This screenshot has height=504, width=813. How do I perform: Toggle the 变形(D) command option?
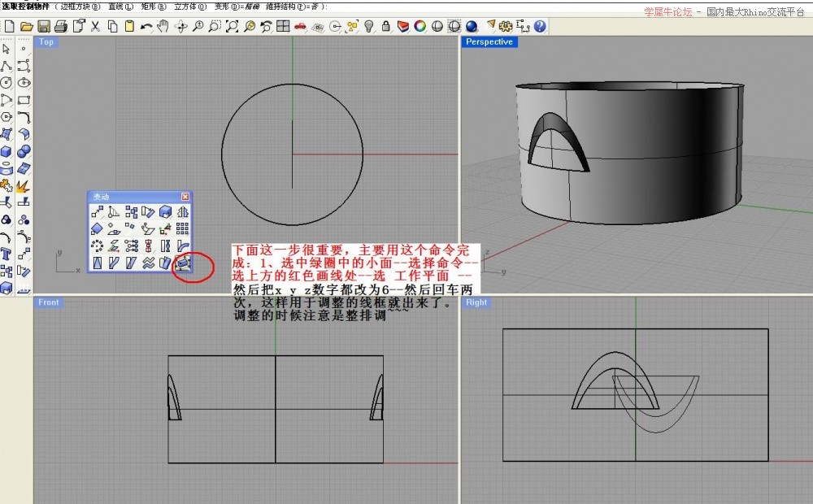237,7
